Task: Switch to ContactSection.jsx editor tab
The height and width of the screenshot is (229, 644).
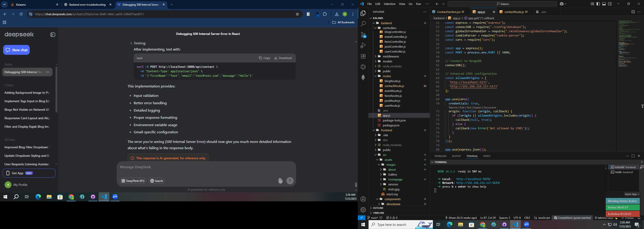Action: tap(450, 12)
